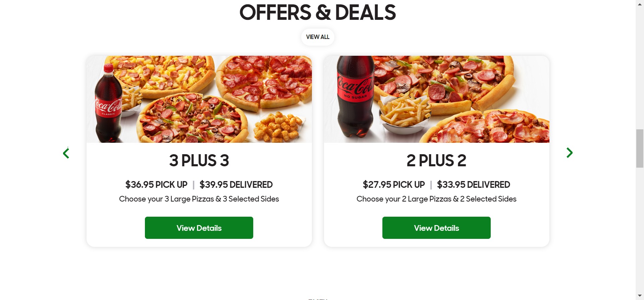Select the 3 PLUS 3 deal title
The width and height of the screenshot is (644, 300).
click(199, 161)
